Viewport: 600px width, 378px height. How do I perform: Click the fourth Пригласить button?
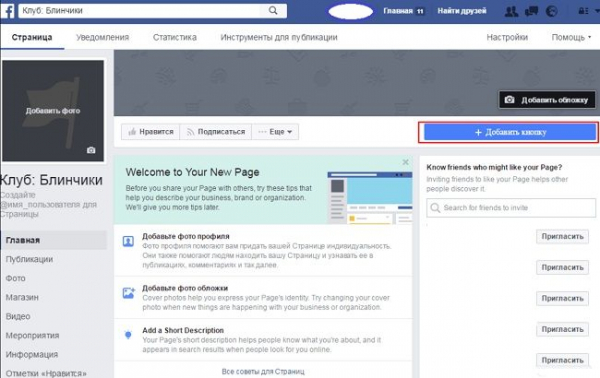(x=562, y=329)
